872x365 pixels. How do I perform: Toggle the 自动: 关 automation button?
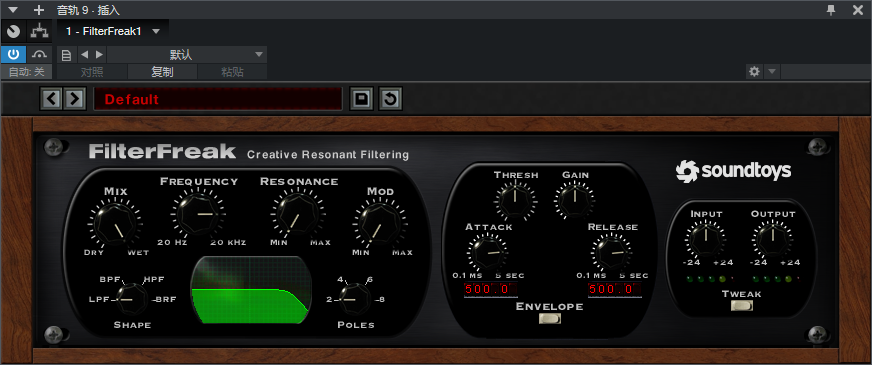(26, 72)
